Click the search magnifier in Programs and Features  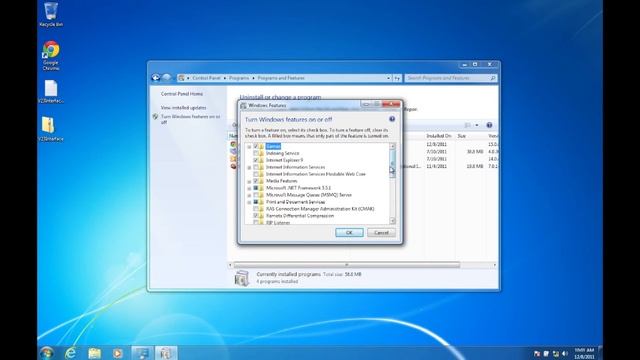pos(493,78)
